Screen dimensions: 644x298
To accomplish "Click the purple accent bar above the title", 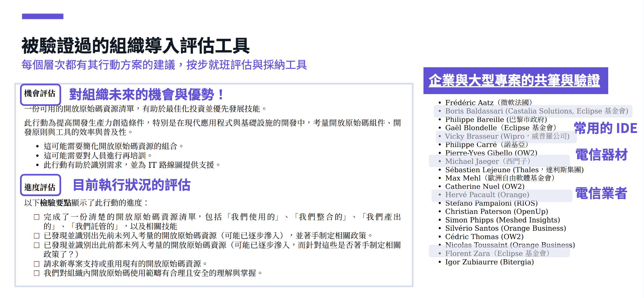I will click(43, 16).
